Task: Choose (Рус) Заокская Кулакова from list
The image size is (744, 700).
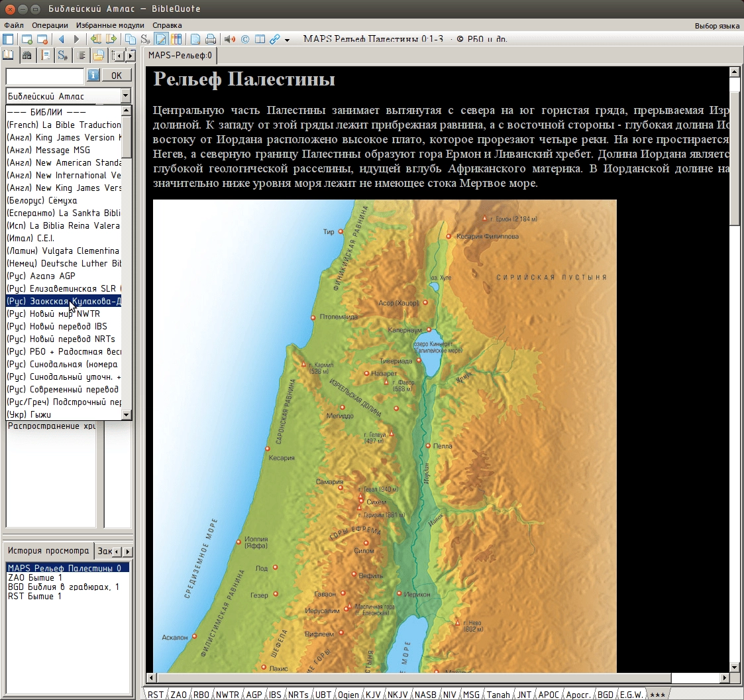Action: pos(64,301)
